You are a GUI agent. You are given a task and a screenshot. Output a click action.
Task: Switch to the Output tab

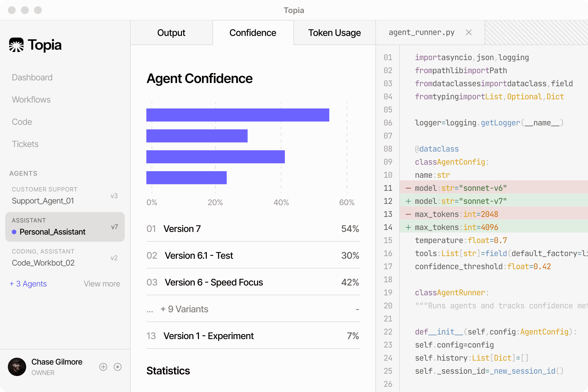point(171,33)
